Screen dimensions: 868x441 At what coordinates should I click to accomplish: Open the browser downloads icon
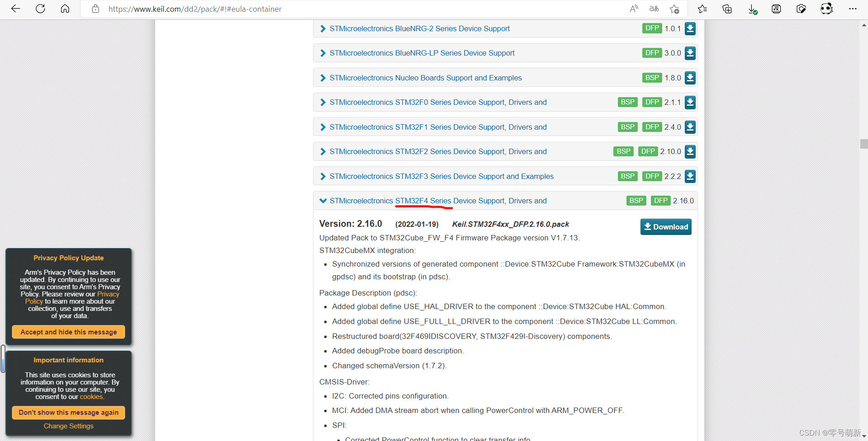752,9
